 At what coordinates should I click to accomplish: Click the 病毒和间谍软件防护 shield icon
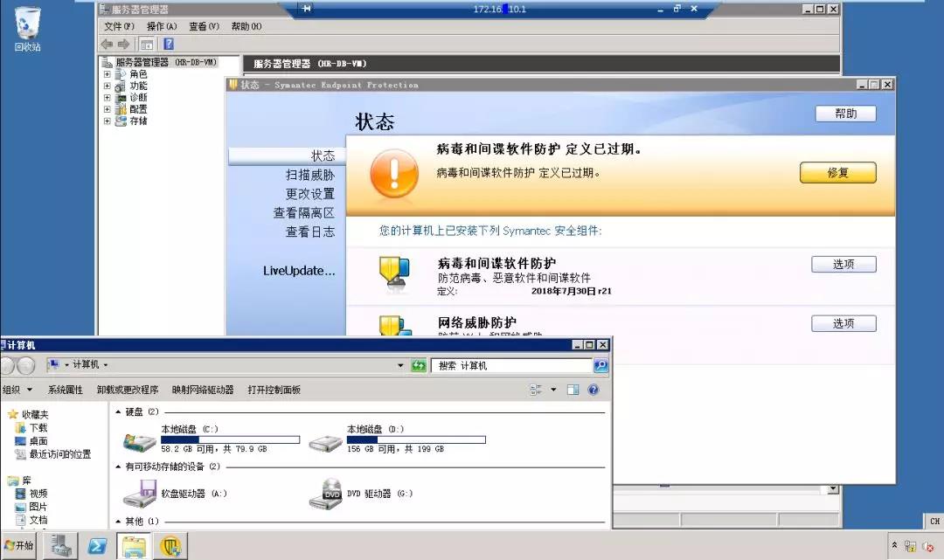(395, 274)
